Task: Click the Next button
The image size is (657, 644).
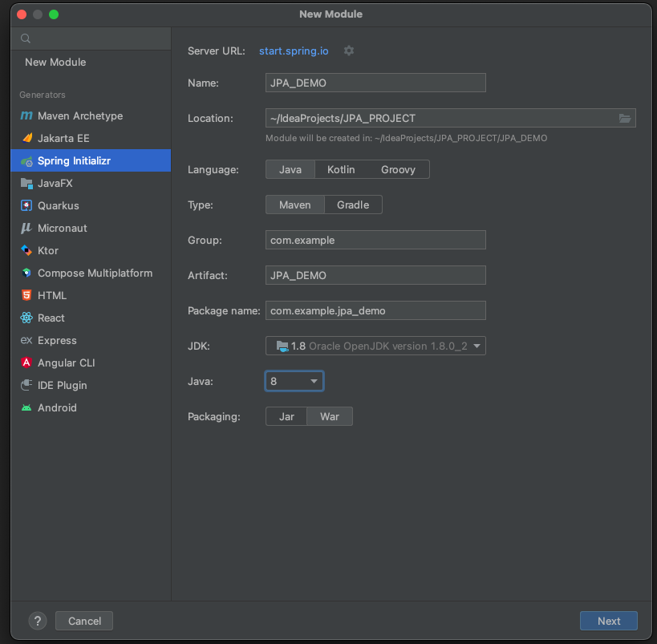Action: [x=608, y=621]
